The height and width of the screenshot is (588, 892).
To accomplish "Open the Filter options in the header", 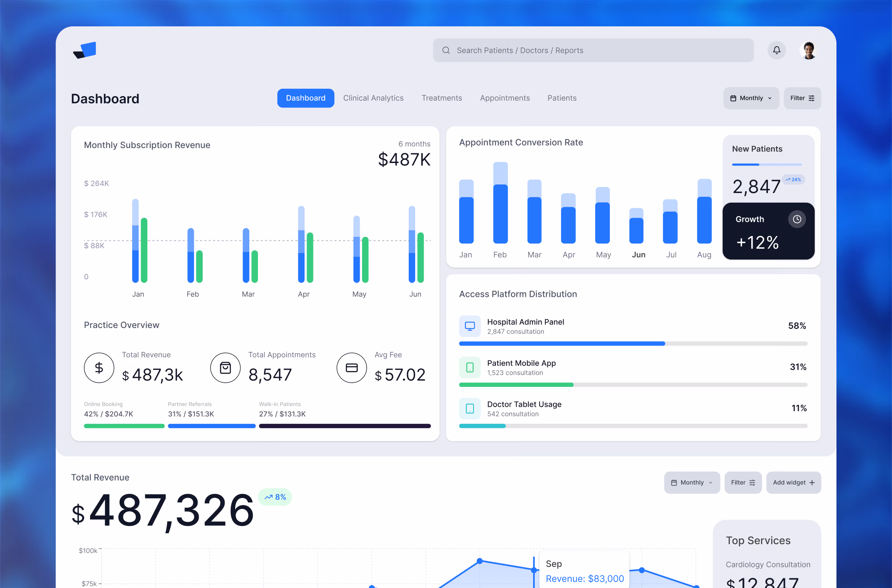I will click(802, 98).
